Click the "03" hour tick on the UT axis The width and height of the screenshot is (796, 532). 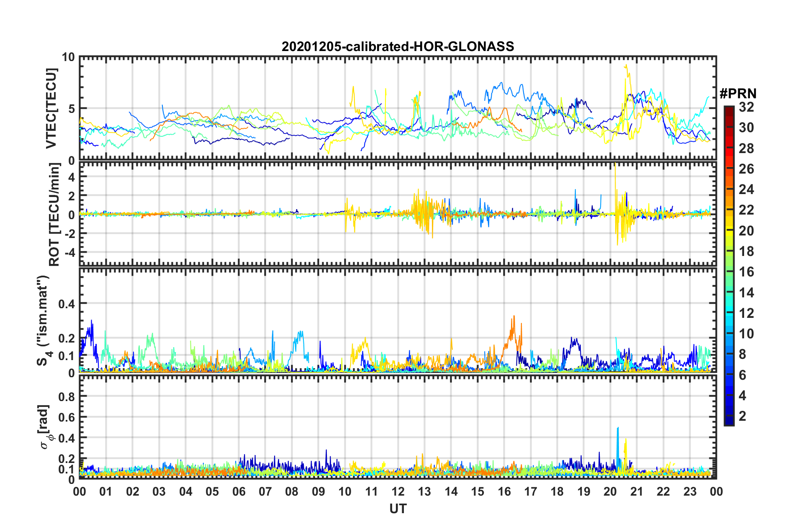tap(159, 491)
